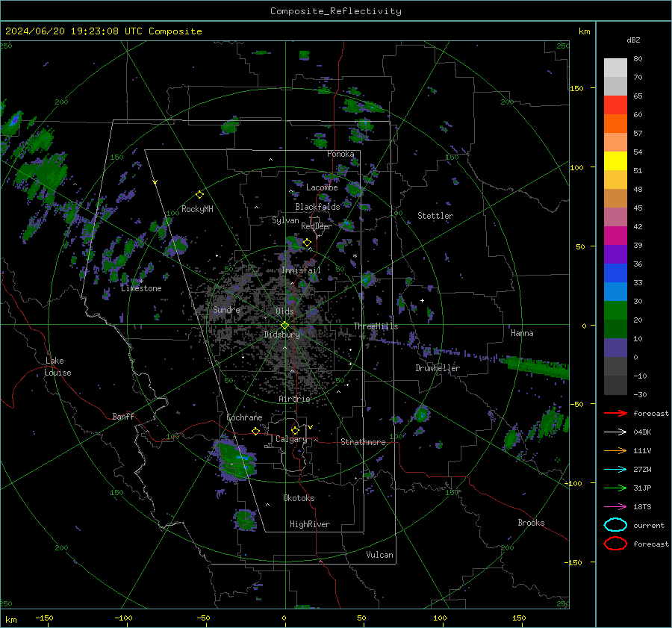Click the Banff label
Viewport: 672px width, 628px height.
pos(123,416)
